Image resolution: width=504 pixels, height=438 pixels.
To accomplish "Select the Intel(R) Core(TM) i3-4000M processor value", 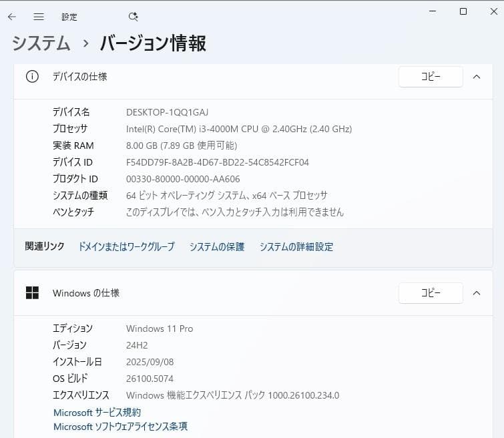I will point(239,129).
